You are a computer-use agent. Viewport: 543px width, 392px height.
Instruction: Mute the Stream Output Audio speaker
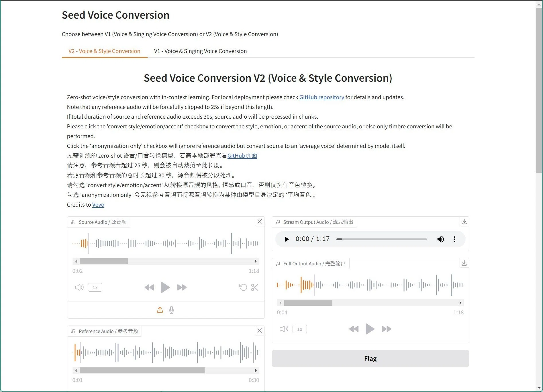coord(440,239)
